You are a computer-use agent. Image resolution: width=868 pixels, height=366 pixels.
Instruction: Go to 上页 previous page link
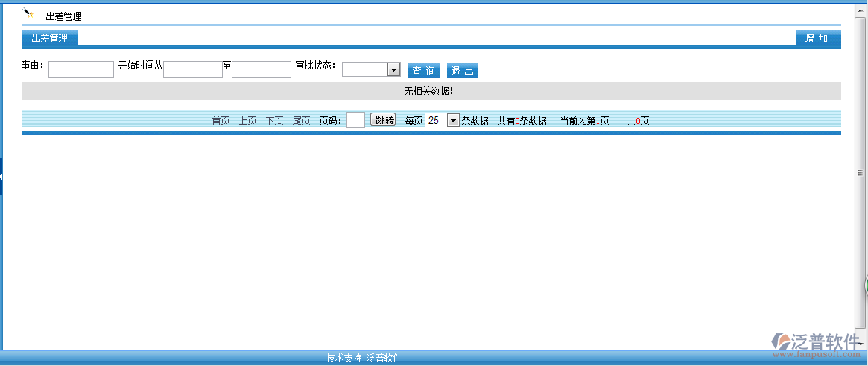point(247,121)
